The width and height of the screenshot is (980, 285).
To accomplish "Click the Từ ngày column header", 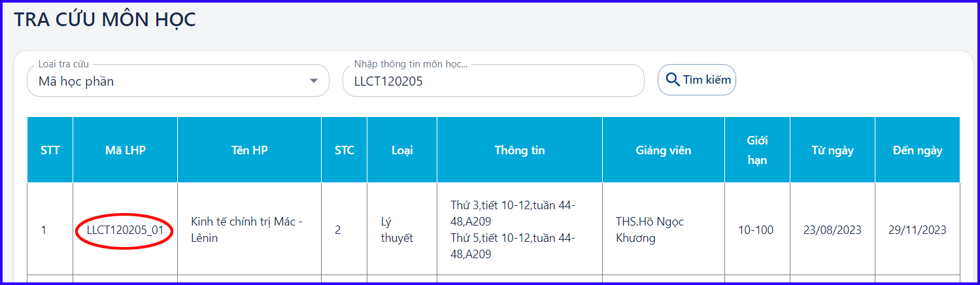I will click(x=833, y=150).
